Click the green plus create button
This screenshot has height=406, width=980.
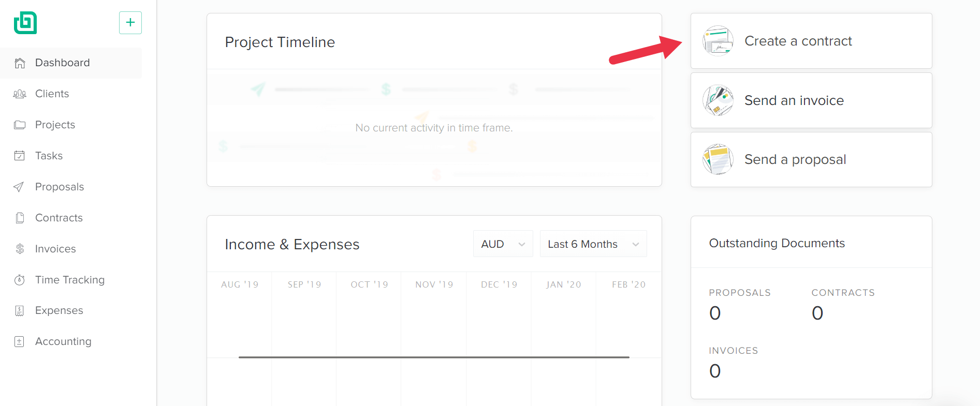click(x=130, y=23)
